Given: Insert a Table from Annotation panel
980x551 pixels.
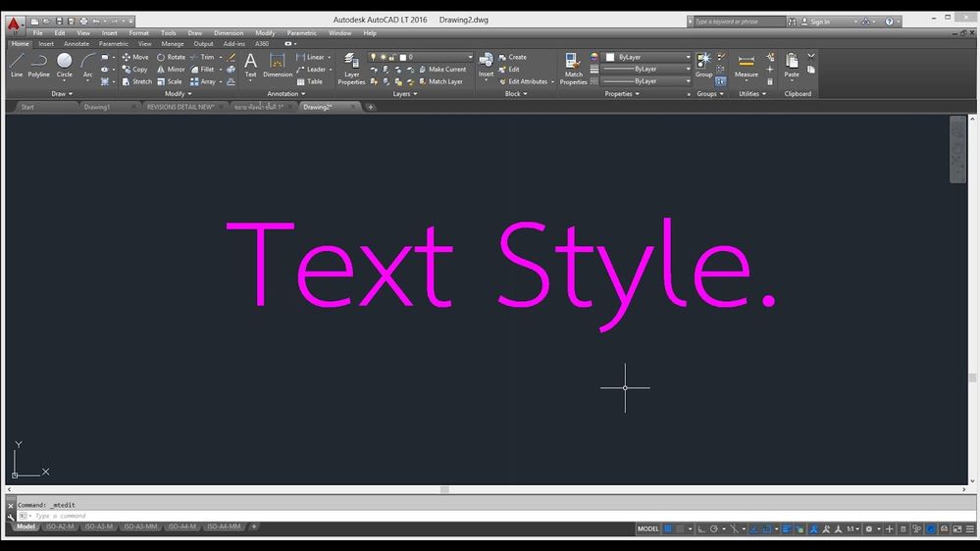Looking at the screenshot, I should [x=309, y=81].
